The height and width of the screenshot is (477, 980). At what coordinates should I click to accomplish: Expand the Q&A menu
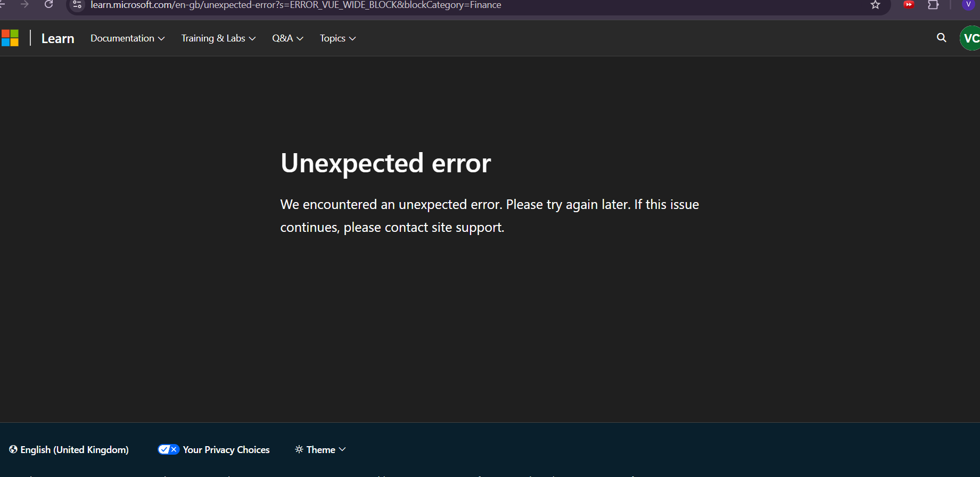[287, 38]
